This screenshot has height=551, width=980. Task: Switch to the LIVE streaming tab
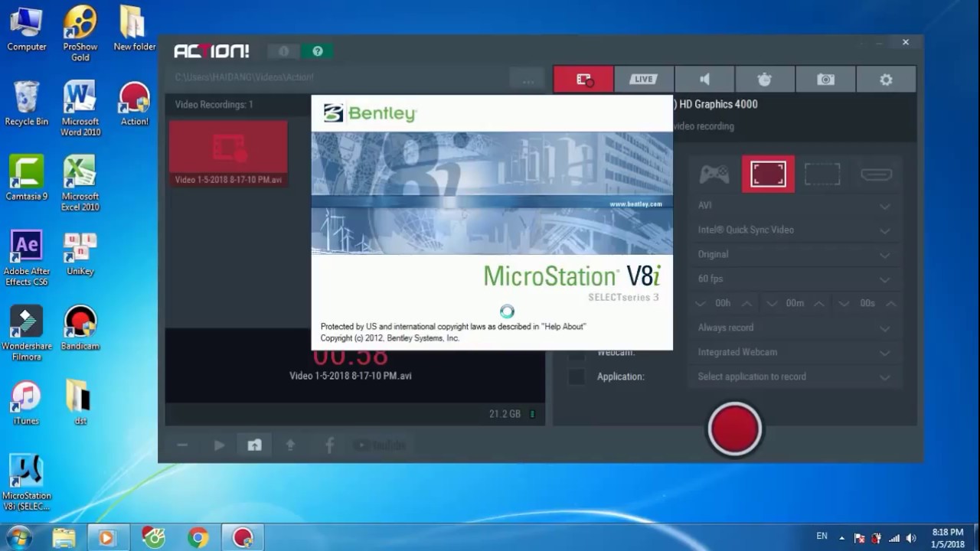pyautogui.click(x=644, y=79)
